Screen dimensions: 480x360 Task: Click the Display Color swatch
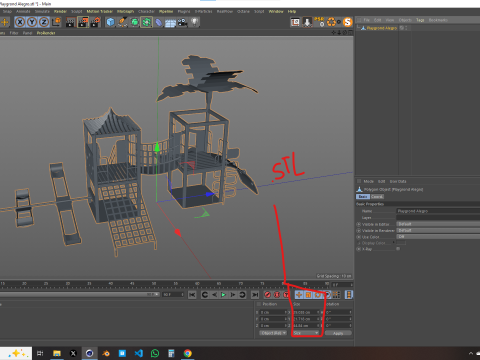coord(401,243)
